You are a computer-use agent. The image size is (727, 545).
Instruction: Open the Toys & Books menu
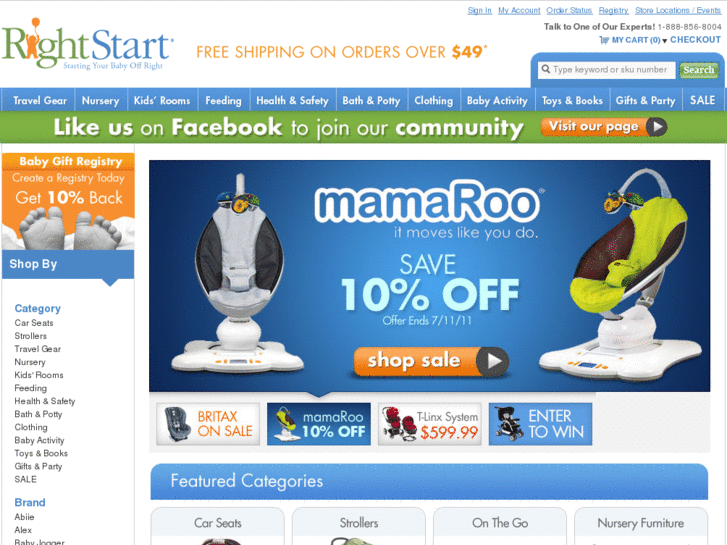click(572, 101)
